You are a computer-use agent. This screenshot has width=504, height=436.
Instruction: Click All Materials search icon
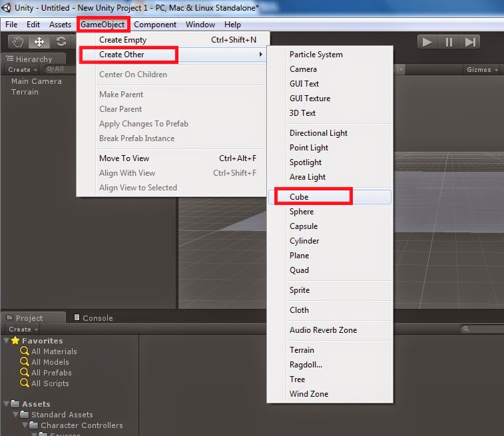tap(25, 351)
